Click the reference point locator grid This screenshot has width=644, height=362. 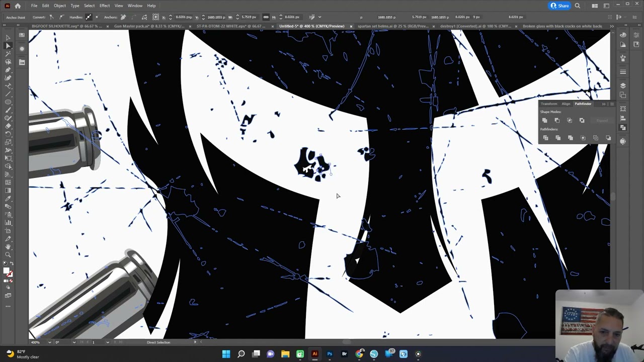tap(155, 17)
